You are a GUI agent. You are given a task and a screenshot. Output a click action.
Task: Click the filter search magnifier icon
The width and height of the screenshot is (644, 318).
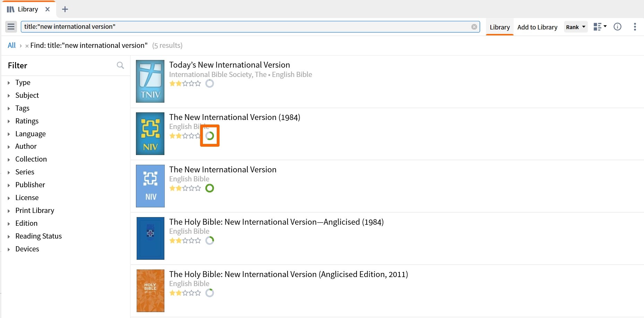(x=120, y=65)
